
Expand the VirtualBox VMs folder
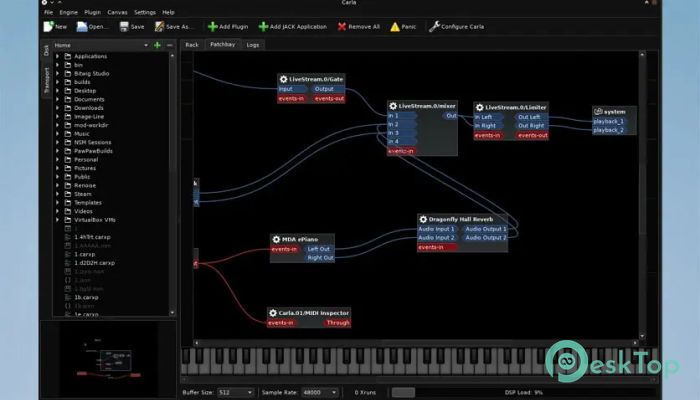(58, 220)
